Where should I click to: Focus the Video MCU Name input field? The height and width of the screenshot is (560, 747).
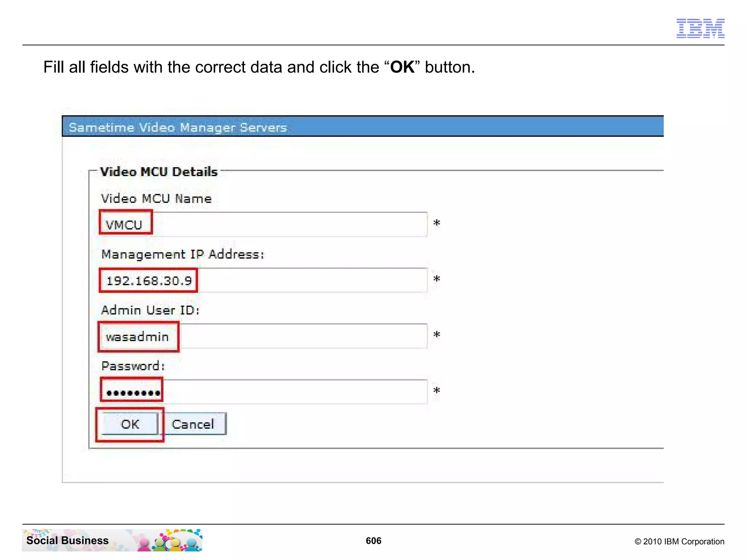(264, 224)
